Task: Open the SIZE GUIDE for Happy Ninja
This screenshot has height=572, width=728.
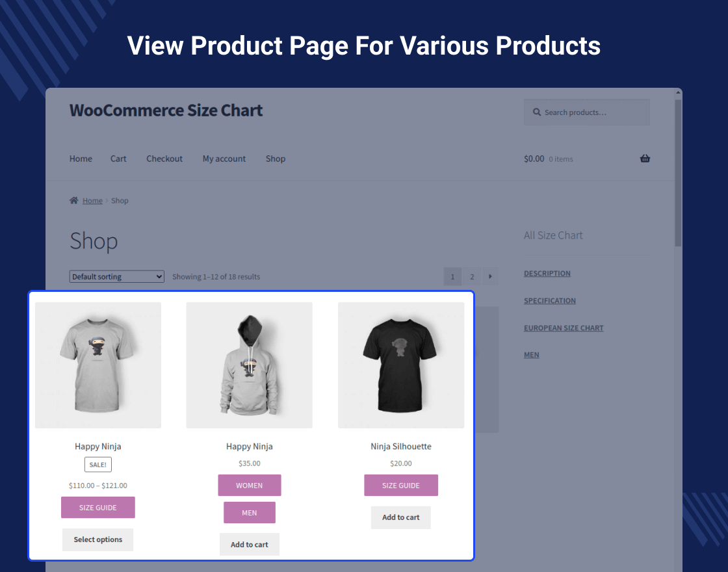Action: click(x=97, y=507)
